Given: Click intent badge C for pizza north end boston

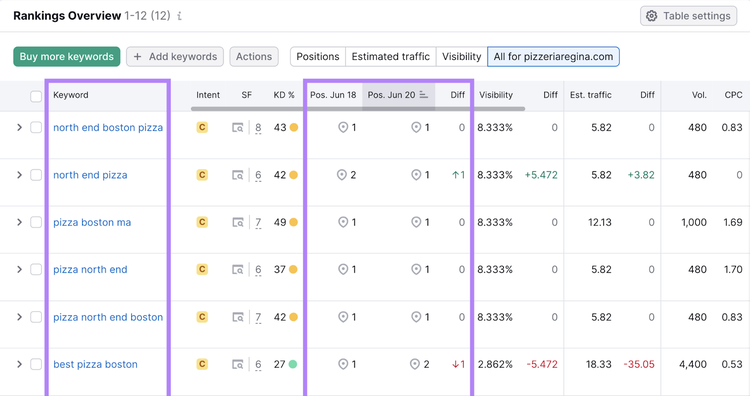Looking at the screenshot, I should [202, 317].
